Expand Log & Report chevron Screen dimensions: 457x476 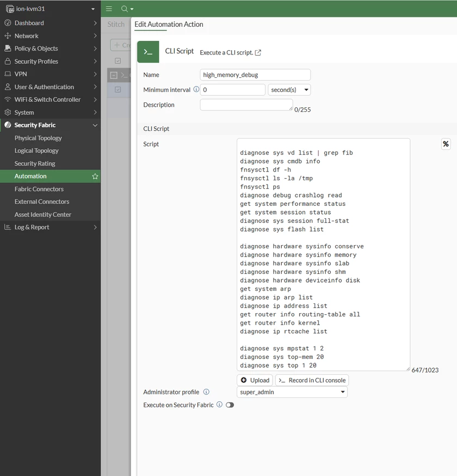point(95,227)
